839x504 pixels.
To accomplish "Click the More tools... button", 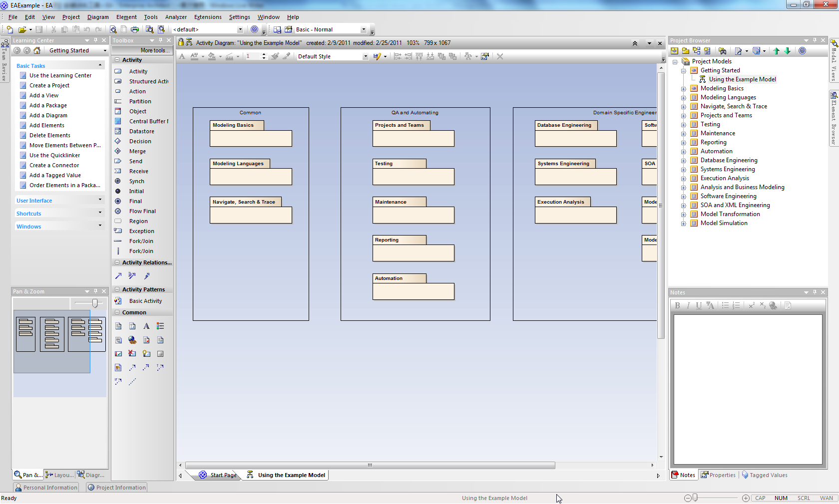I will 142,50.
